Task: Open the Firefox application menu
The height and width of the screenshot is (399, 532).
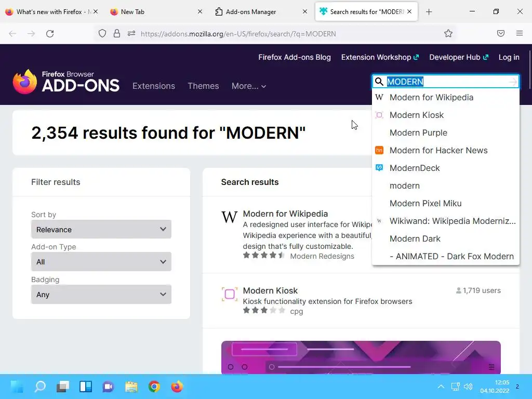Action: [x=520, y=33]
